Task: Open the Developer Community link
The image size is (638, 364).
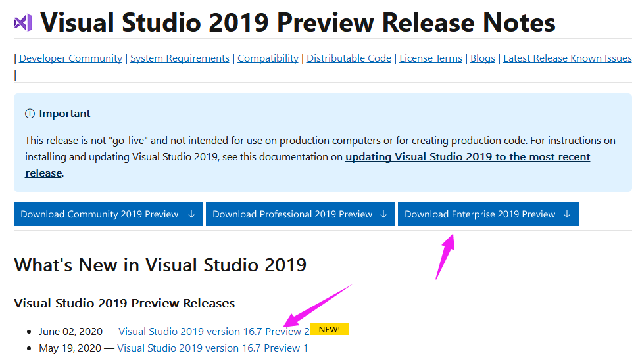Action: (x=70, y=58)
